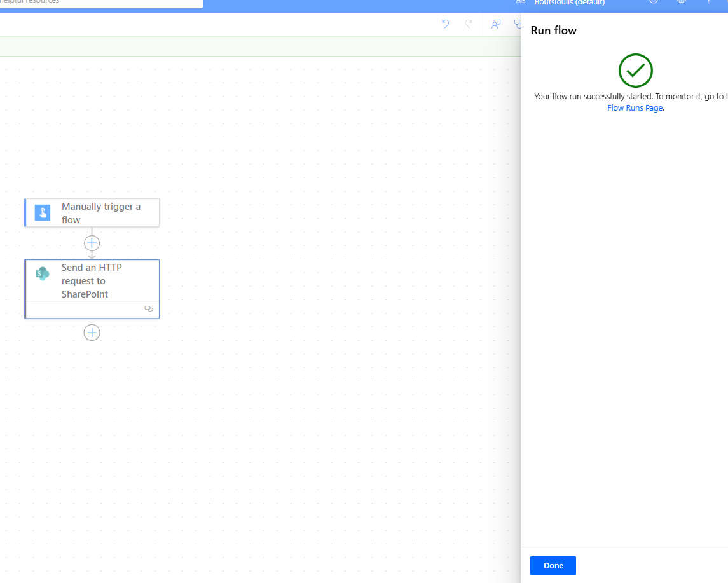Screen dimensions: 728x583
Task: Open the Flow checker stethoscope icon
Action: [518, 24]
